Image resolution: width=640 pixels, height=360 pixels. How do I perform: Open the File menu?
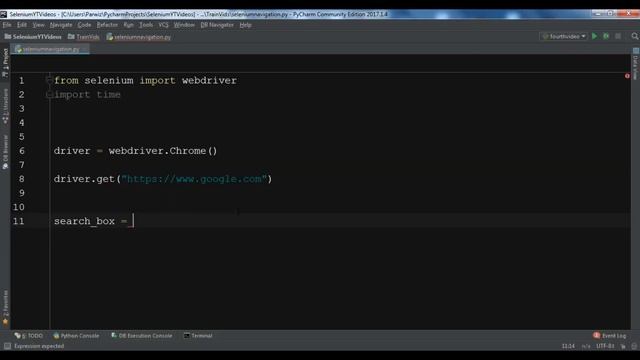[x=7, y=25]
